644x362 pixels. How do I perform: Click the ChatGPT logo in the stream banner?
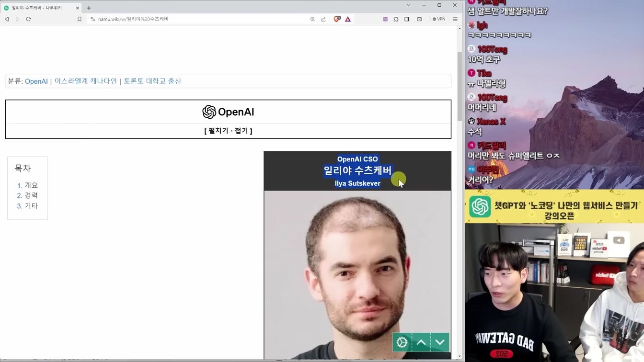click(480, 207)
